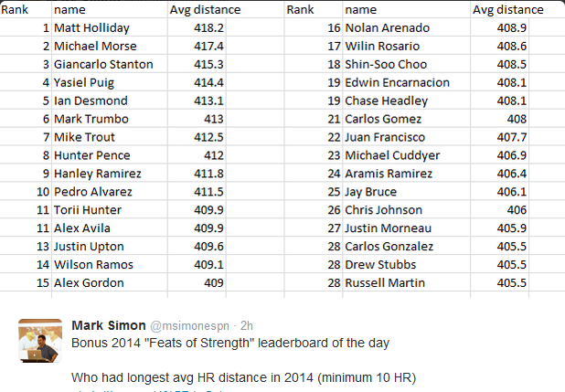The image size is (565, 392).
Task: Click Russell Martin's name cell
Action: coord(385,283)
